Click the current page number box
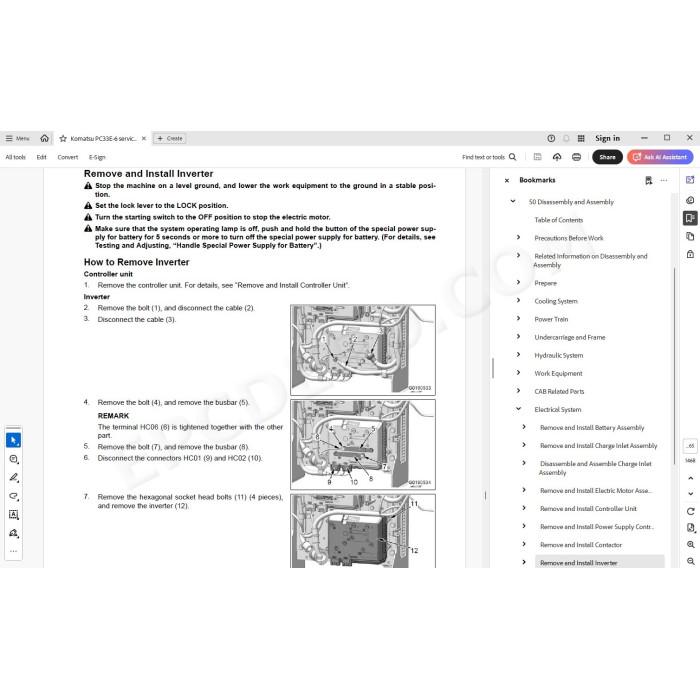Image resolution: width=700 pixels, height=700 pixels. 690,446
